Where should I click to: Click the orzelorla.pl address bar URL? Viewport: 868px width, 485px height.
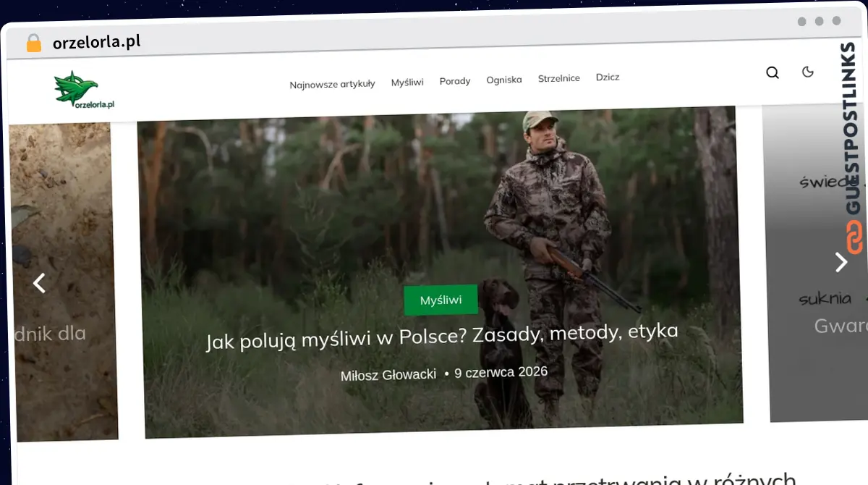coord(97,42)
